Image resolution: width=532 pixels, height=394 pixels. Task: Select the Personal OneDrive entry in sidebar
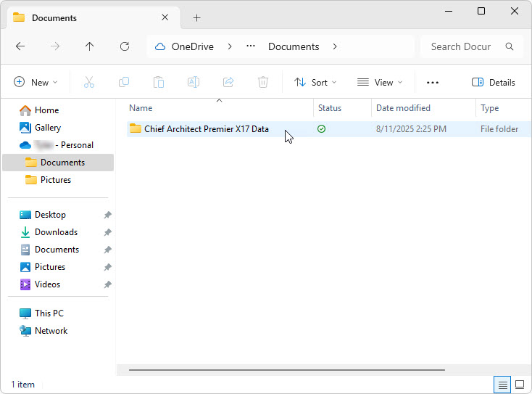point(57,145)
